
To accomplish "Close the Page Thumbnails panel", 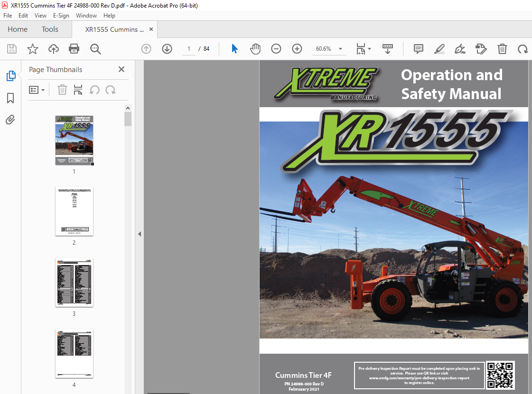I will 121,69.
